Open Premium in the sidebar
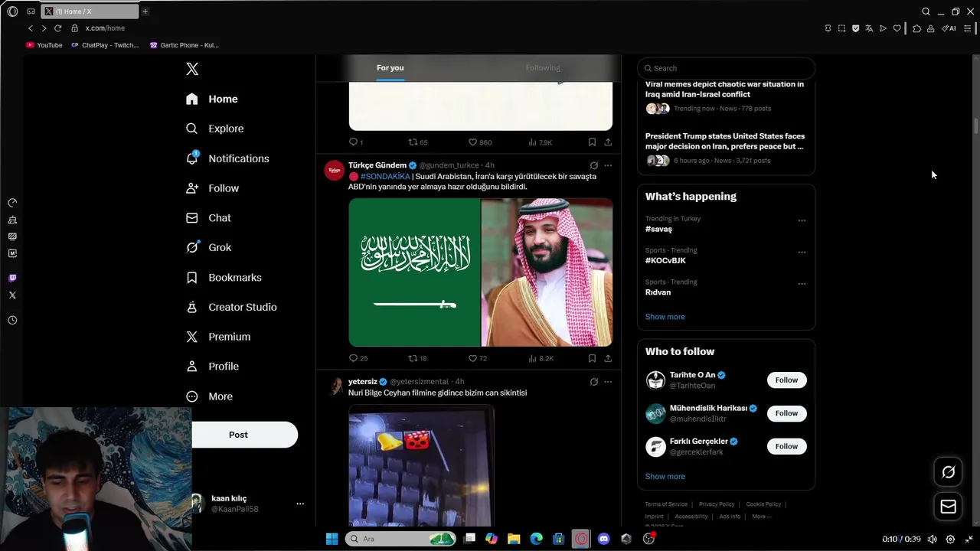This screenshot has width=980, height=551. pos(218,337)
